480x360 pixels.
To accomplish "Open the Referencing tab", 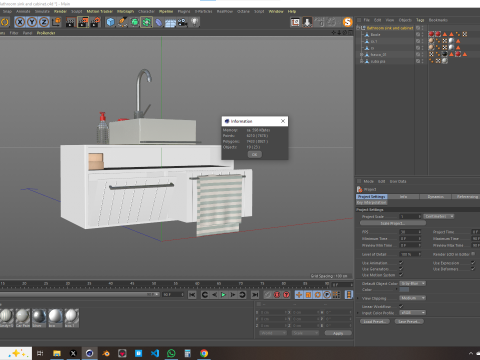I will [x=467, y=197].
